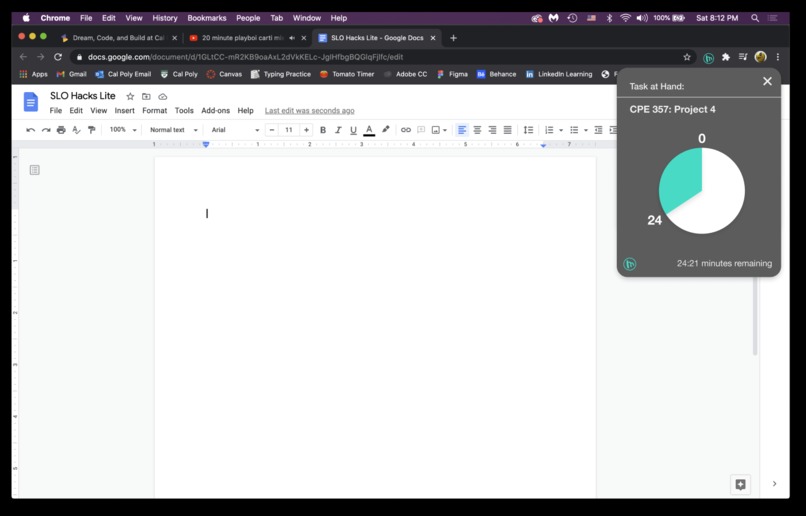Screen dimensions: 806x516
Task: Reload the page
Action: (58, 57)
